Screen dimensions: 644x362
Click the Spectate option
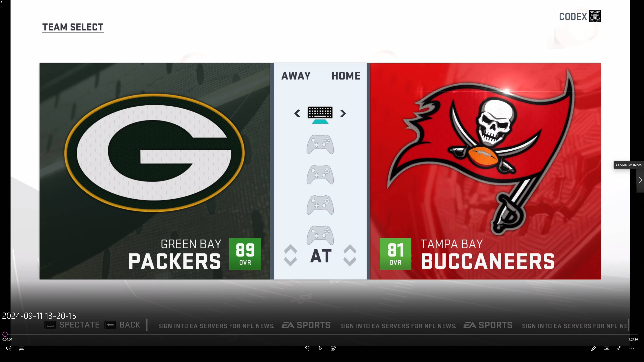coord(72,325)
